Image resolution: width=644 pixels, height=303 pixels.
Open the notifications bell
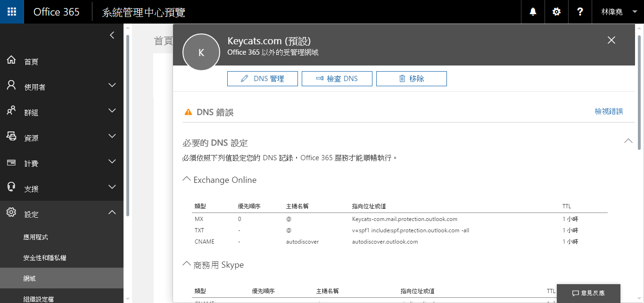533,12
